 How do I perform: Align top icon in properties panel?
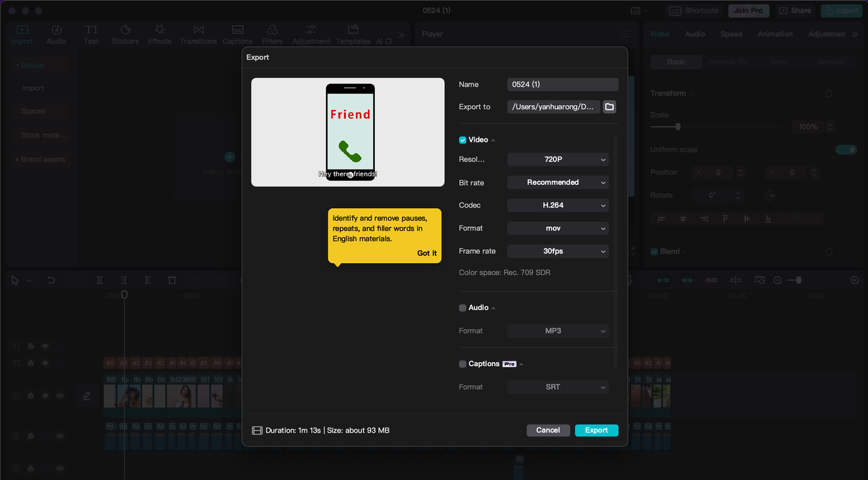tap(725, 218)
